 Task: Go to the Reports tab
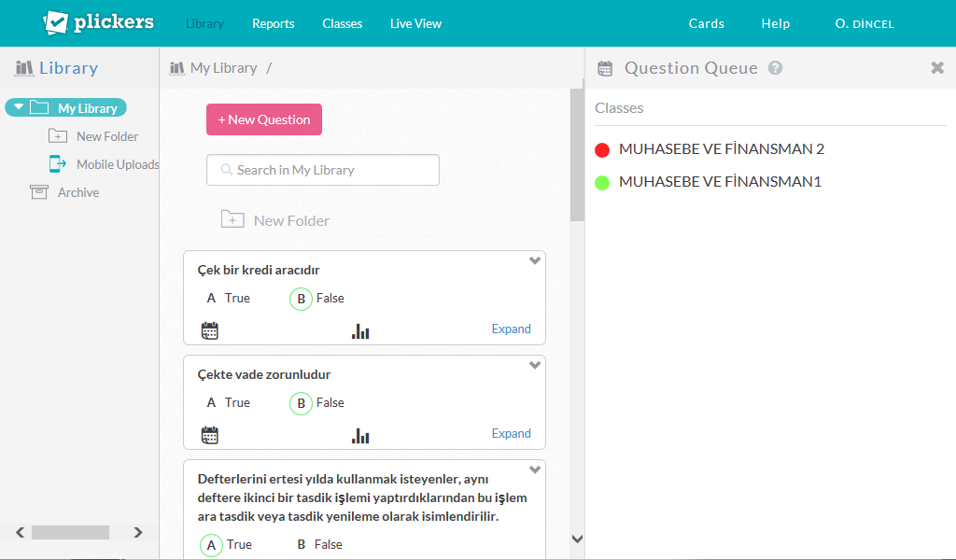point(273,23)
